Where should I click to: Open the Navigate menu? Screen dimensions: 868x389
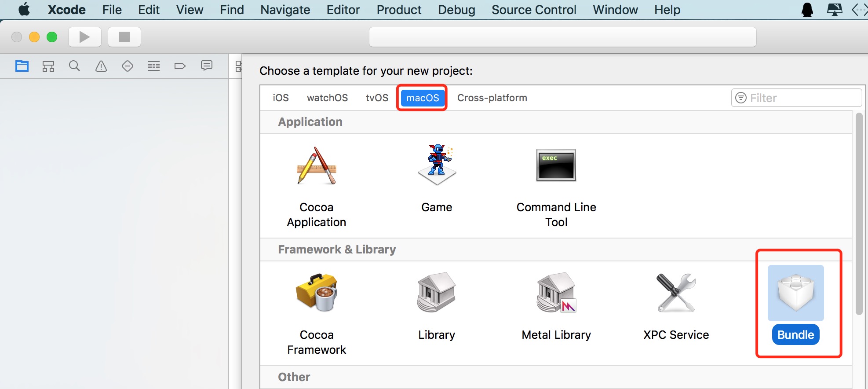(x=285, y=10)
